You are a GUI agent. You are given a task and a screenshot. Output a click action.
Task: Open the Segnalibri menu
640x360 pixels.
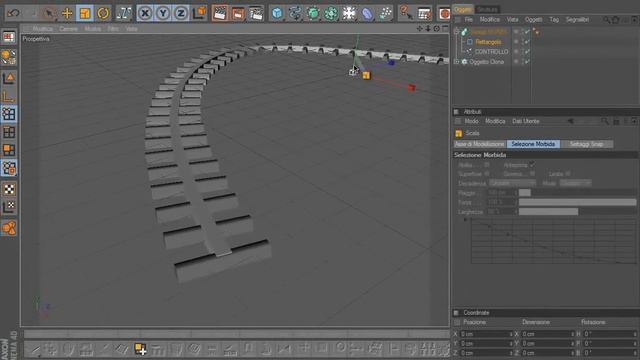577,20
